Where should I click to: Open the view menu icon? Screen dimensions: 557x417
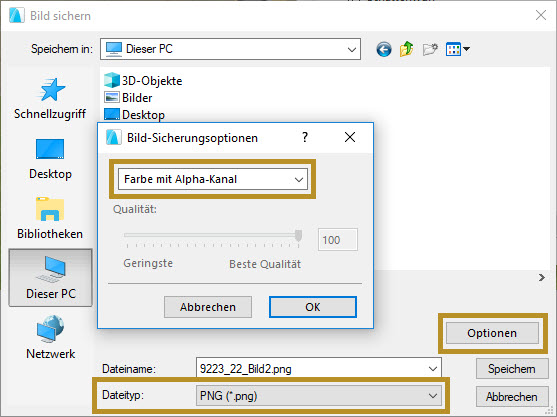coord(458,49)
